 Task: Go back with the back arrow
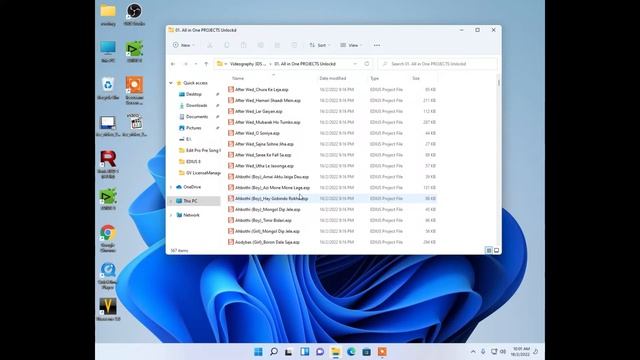point(173,64)
